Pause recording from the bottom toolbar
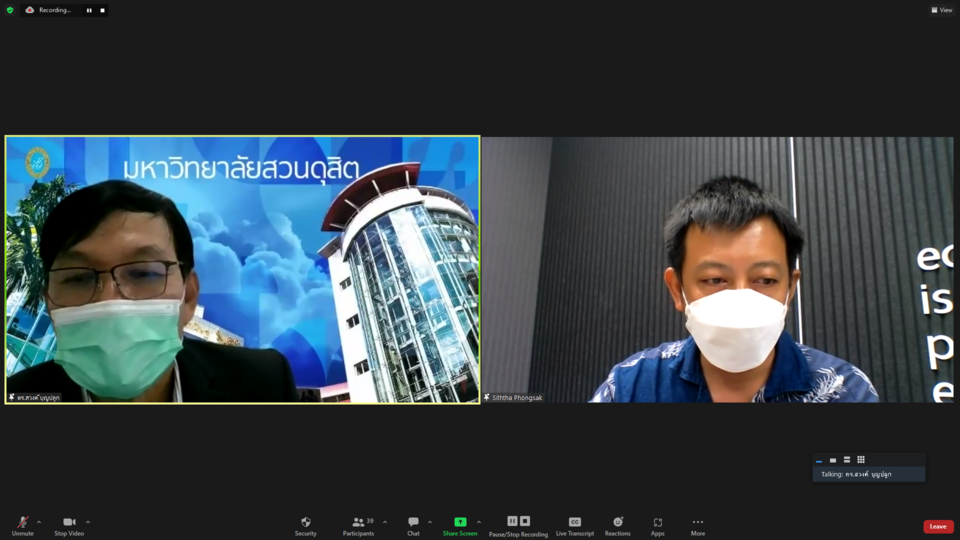The width and height of the screenshot is (960, 540). pyautogui.click(x=512, y=521)
